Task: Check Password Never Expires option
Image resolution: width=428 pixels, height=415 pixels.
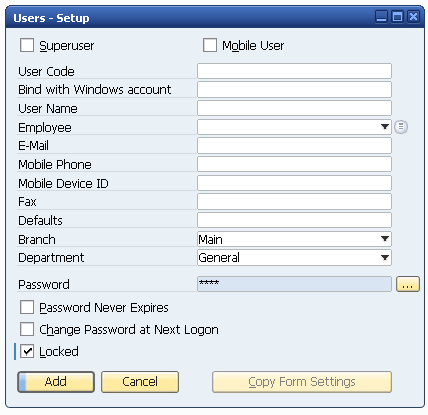Action: pyautogui.click(x=27, y=307)
